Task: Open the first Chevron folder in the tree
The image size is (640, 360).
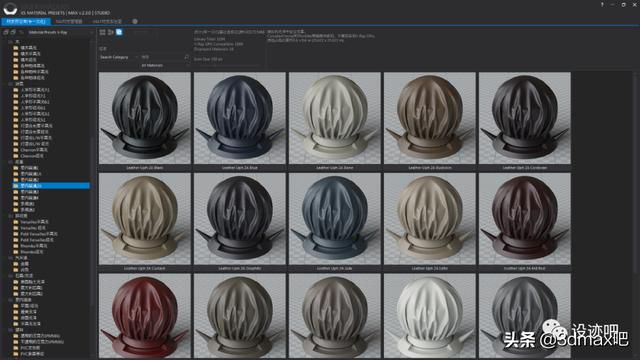Action: (x=33, y=150)
